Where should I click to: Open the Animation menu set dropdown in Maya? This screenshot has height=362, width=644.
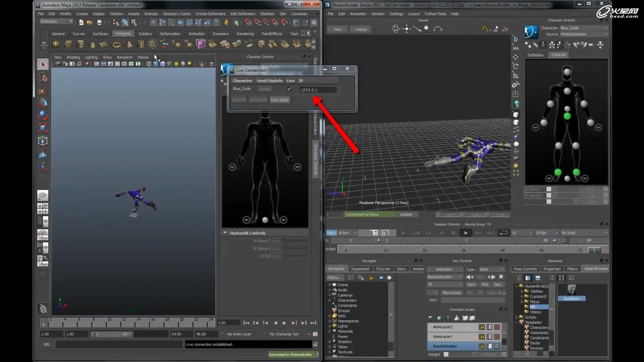coord(56,22)
